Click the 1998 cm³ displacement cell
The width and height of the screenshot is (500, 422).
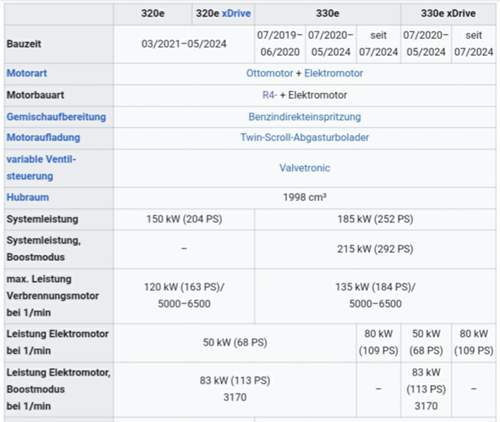pyautogui.click(x=305, y=197)
